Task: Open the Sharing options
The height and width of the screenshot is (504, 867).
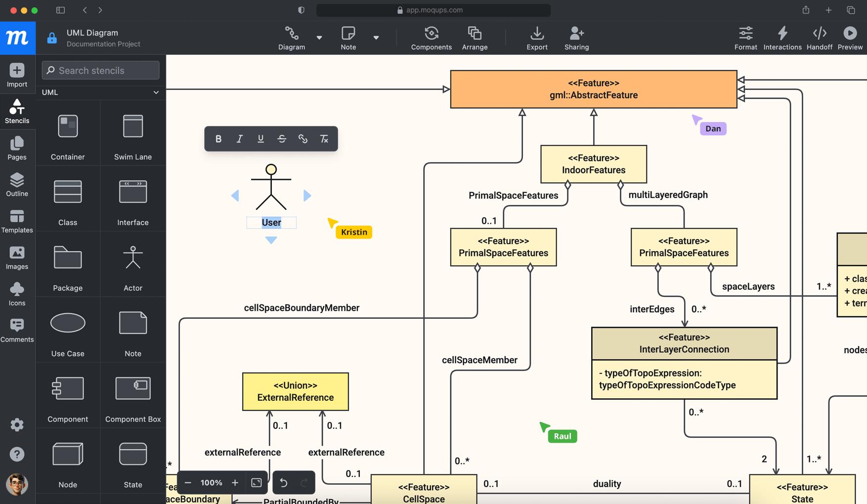Action: click(576, 38)
